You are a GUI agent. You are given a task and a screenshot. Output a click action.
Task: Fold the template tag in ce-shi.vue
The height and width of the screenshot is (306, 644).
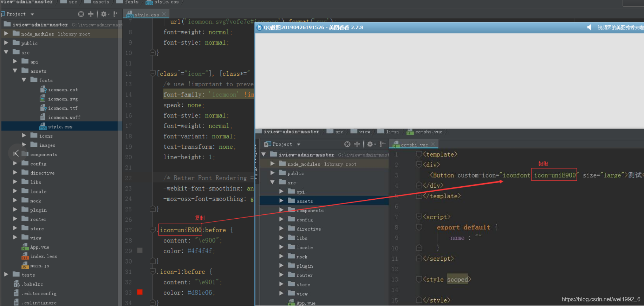tap(419, 154)
